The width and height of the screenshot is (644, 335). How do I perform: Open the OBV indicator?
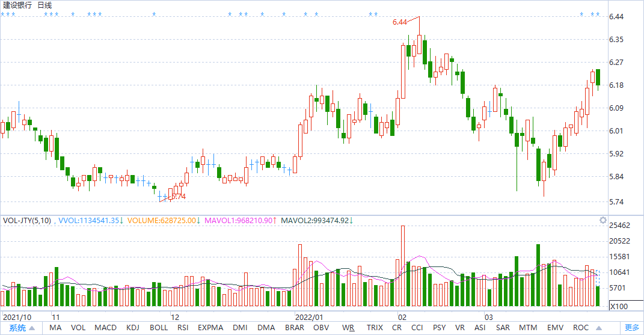point(321,328)
